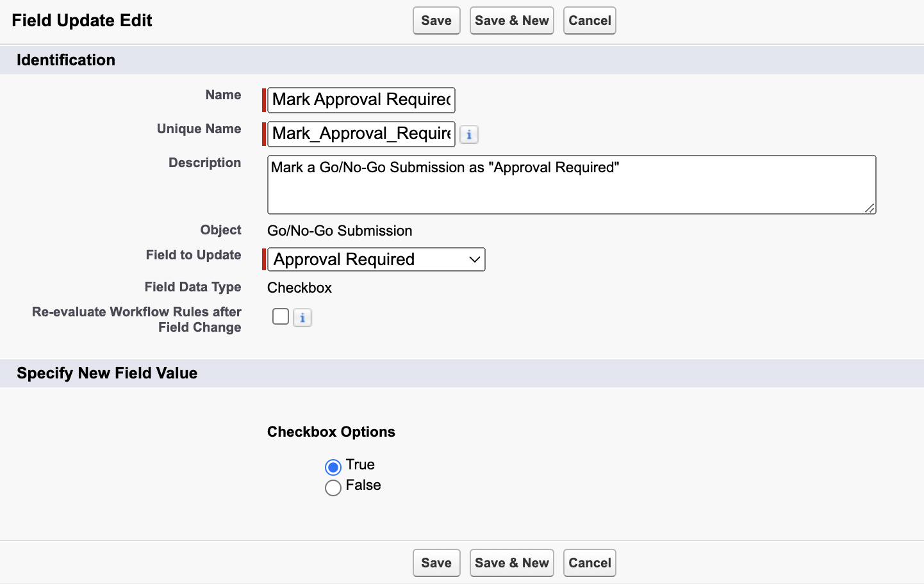This screenshot has height=584, width=924.
Task: Click the Specify New Field Value header
Action: [x=107, y=373]
